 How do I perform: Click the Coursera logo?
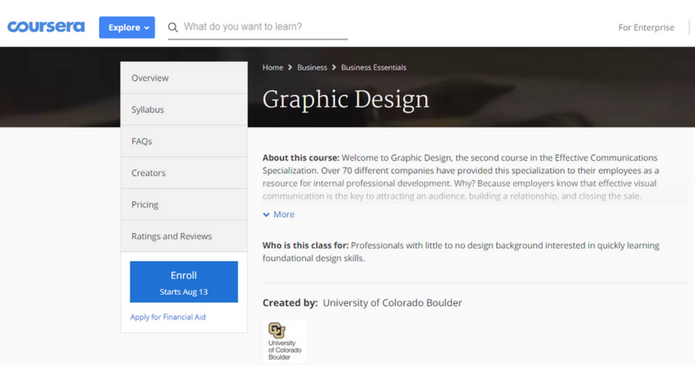click(46, 27)
